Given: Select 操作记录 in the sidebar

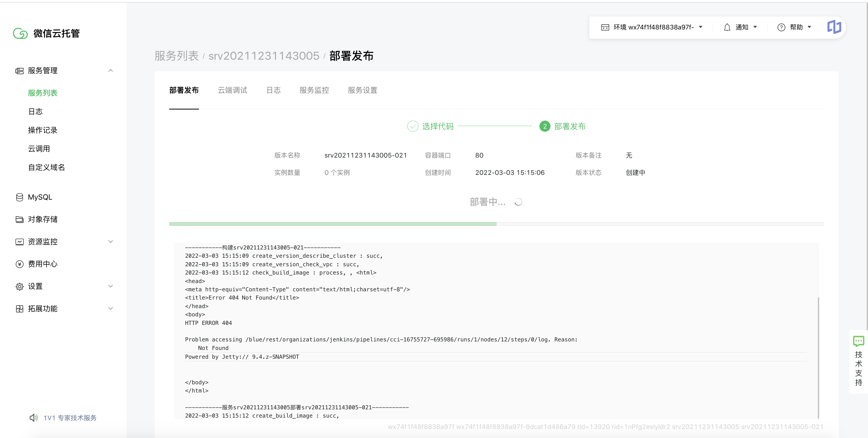Looking at the screenshot, I should tap(43, 130).
